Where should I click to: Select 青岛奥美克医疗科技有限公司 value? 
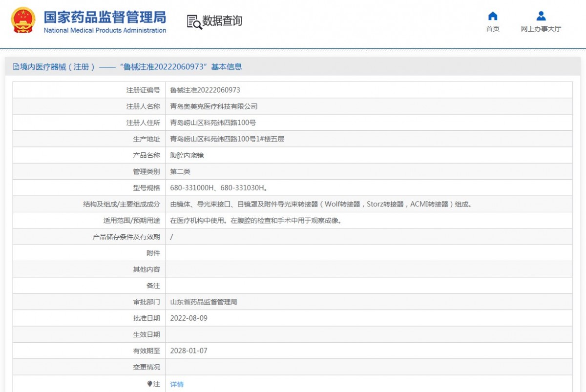click(214, 106)
